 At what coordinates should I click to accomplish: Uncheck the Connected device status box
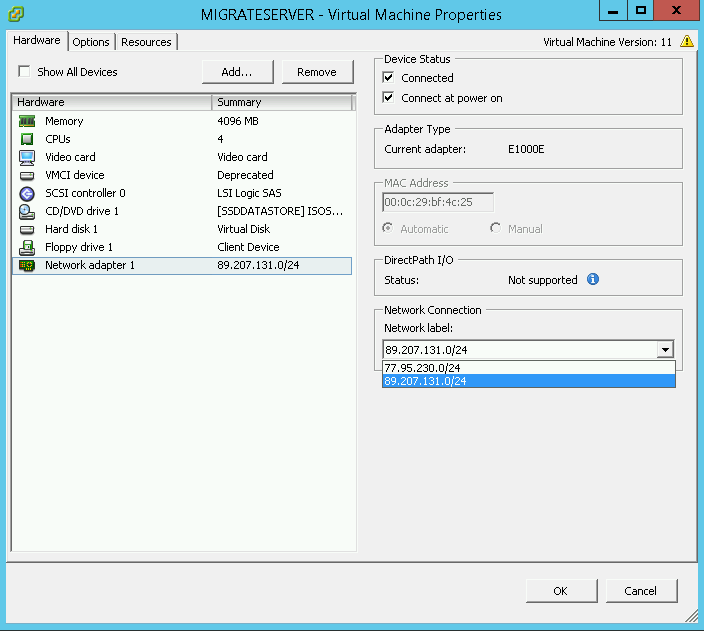click(390, 78)
